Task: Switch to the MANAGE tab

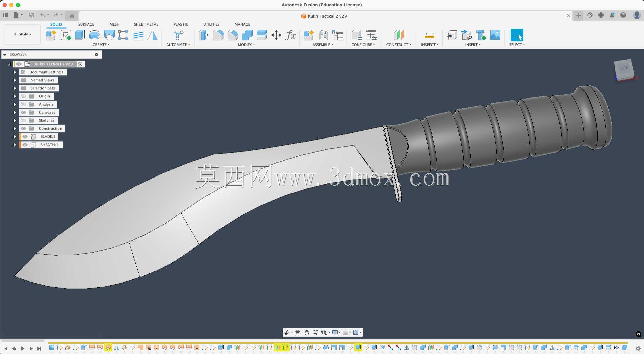Action: tap(242, 24)
